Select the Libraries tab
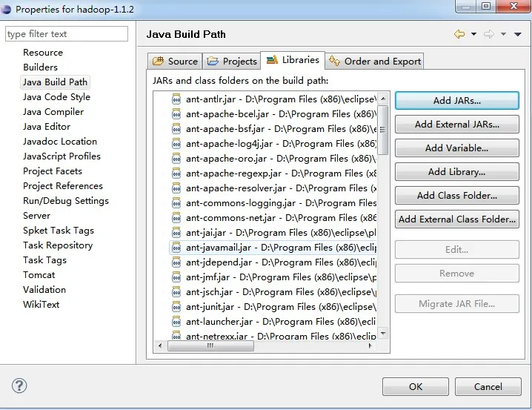 tap(293, 60)
